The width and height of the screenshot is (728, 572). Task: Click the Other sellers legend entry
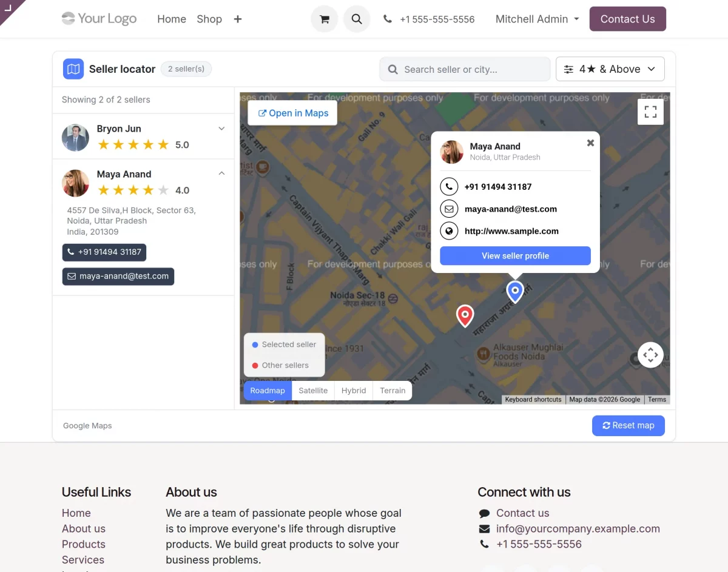(280, 365)
